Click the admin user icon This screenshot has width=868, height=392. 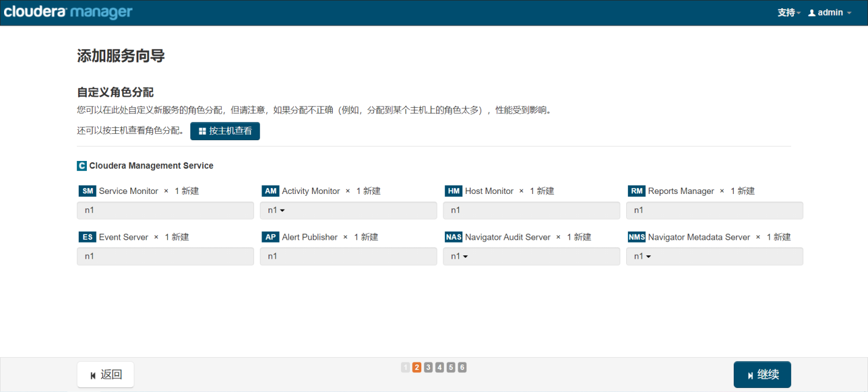[812, 13]
